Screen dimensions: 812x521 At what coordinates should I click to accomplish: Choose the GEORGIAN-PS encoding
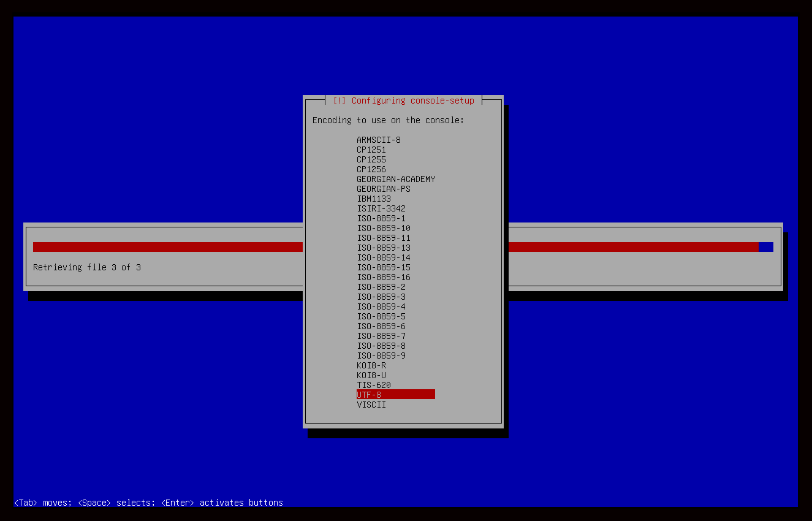pos(384,189)
